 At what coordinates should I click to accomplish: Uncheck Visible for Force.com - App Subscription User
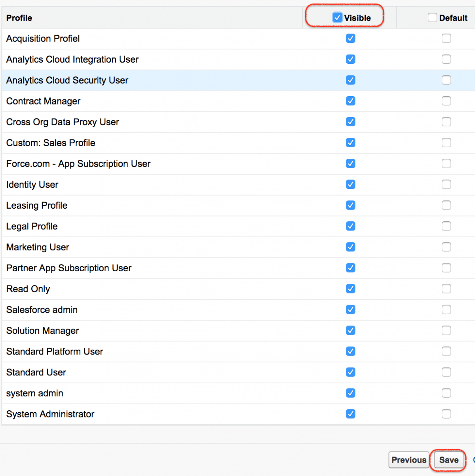tap(351, 163)
